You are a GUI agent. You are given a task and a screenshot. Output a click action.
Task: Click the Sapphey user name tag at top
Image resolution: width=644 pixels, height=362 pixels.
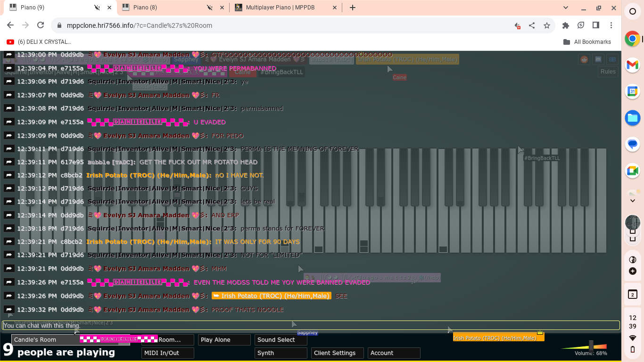(186, 59)
